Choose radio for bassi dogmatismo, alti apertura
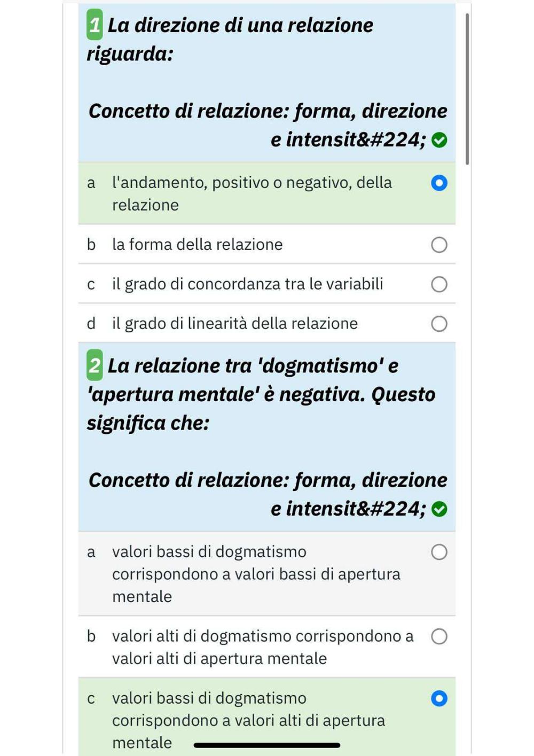The height and width of the screenshot is (756, 534). tap(439, 698)
